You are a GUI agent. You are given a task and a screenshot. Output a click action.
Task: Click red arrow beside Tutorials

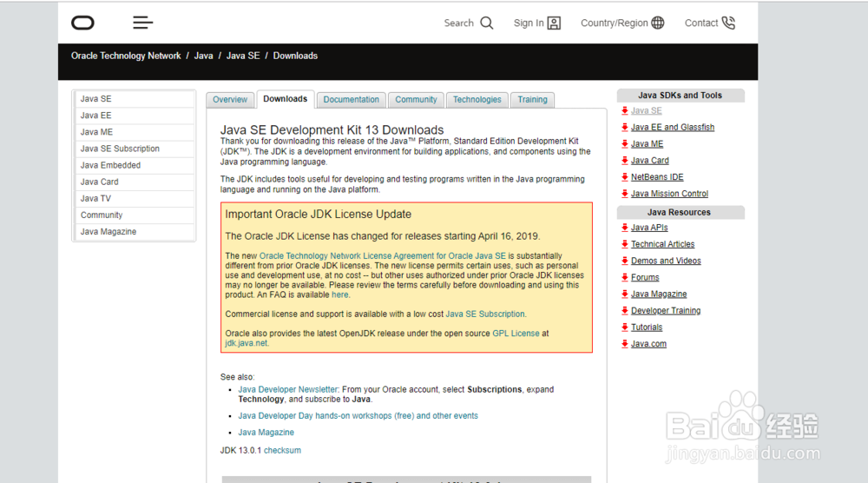(x=624, y=328)
